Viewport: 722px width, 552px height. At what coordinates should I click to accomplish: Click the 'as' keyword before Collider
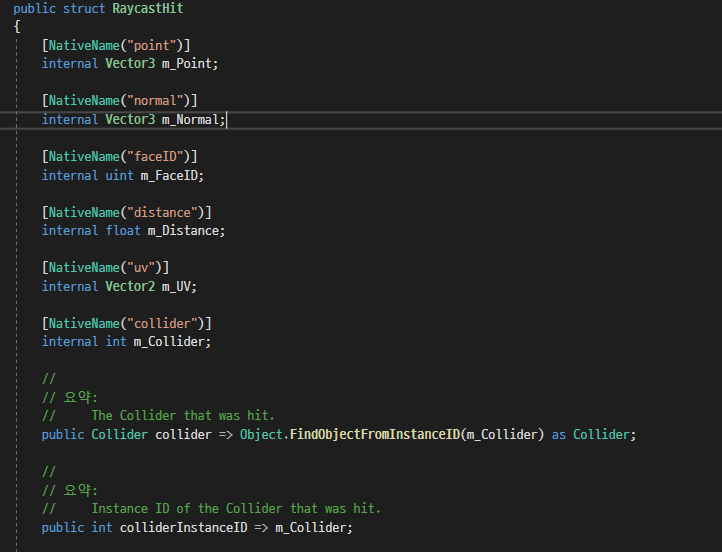click(x=559, y=435)
